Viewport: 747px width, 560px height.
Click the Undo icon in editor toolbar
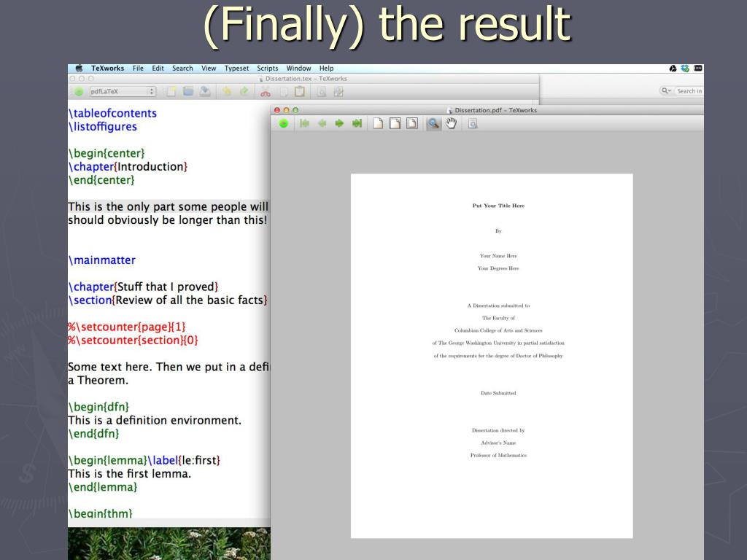[227, 91]
